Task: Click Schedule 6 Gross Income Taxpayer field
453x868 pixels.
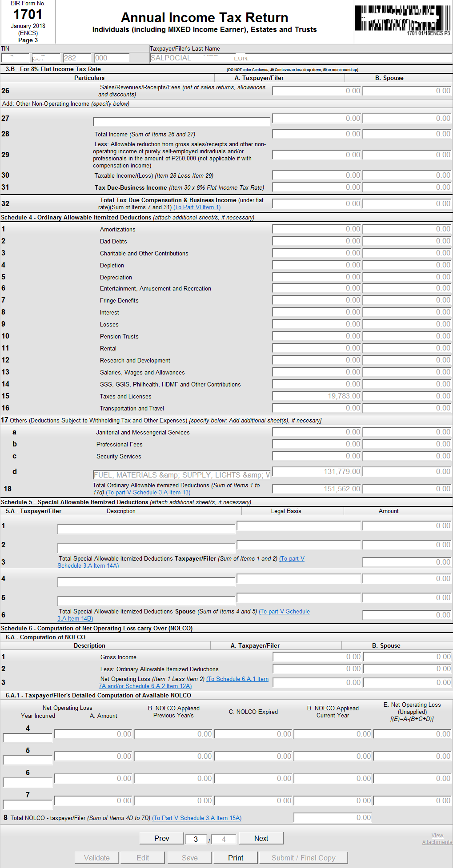Action: tap(317, 657)
